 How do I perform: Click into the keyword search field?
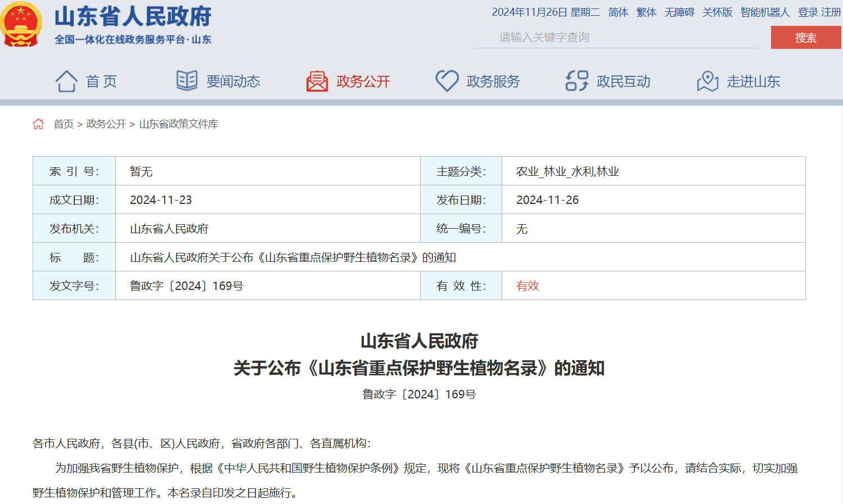coord(616,38)
